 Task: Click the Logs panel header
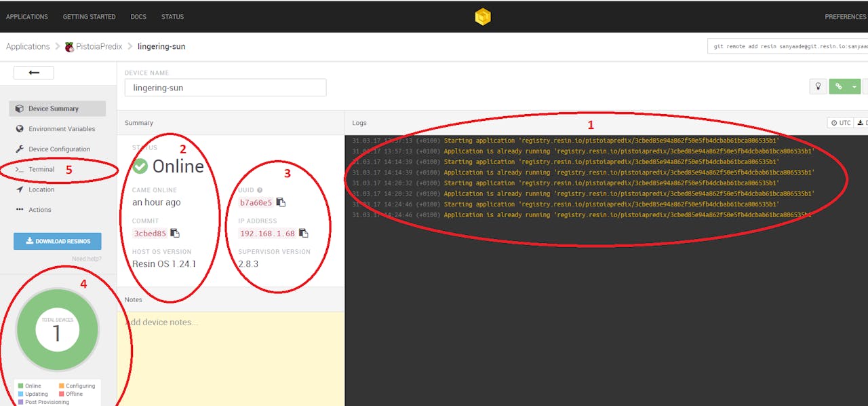(x=359, y=123)
